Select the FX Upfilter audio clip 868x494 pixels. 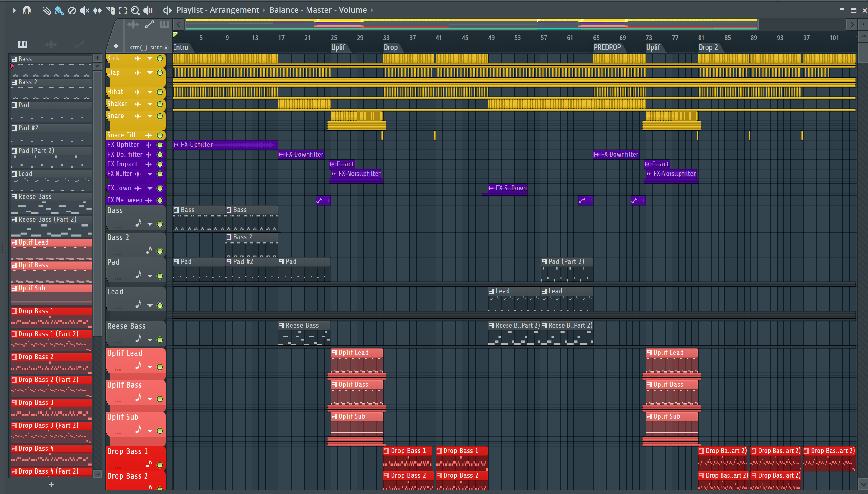[225, 145]
